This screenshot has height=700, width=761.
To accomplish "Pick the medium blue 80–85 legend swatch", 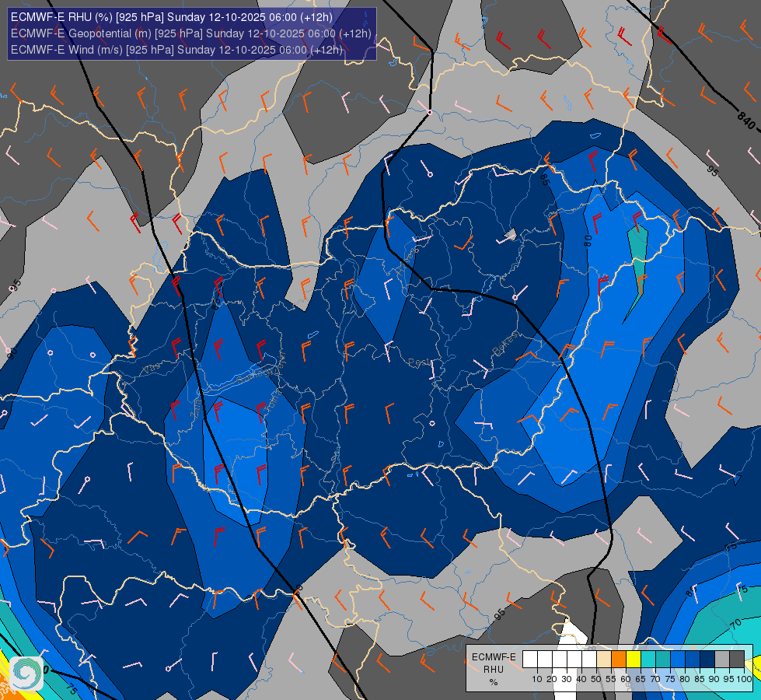I will pyautogui.click(x=693, y=660).
